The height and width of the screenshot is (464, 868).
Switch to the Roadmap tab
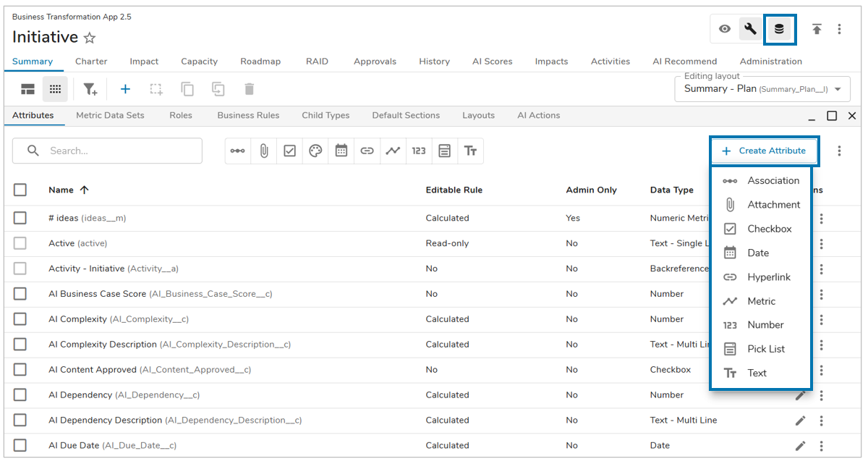pyautogui.click(x=260, y=62)
